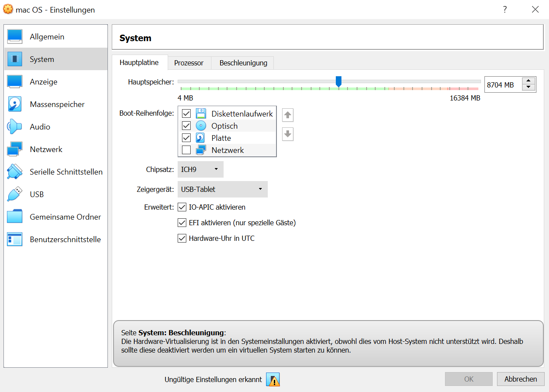Select USB label in sidebar
Screen dimensions: 549x392
(37, 194)
